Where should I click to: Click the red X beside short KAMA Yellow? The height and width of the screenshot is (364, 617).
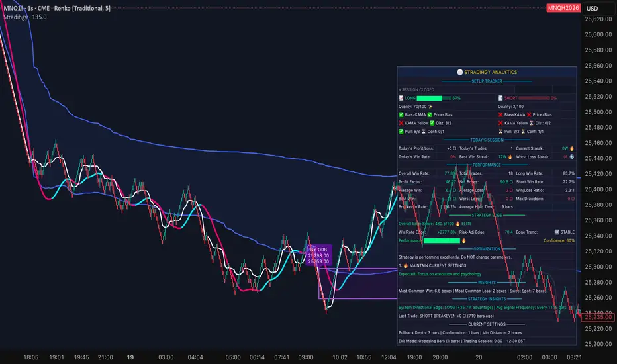[x=500, y=123]
